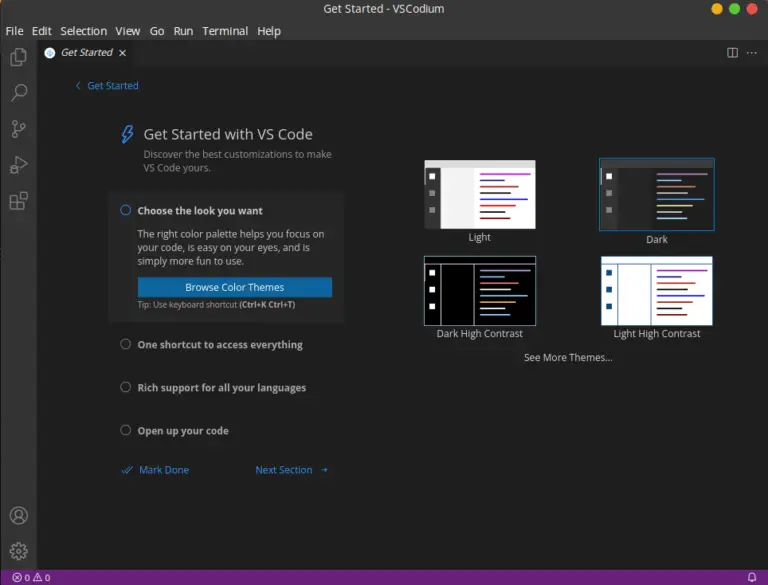Open the Search view icon
Screen dimensions: 768x585
click(x=18, y=93)
